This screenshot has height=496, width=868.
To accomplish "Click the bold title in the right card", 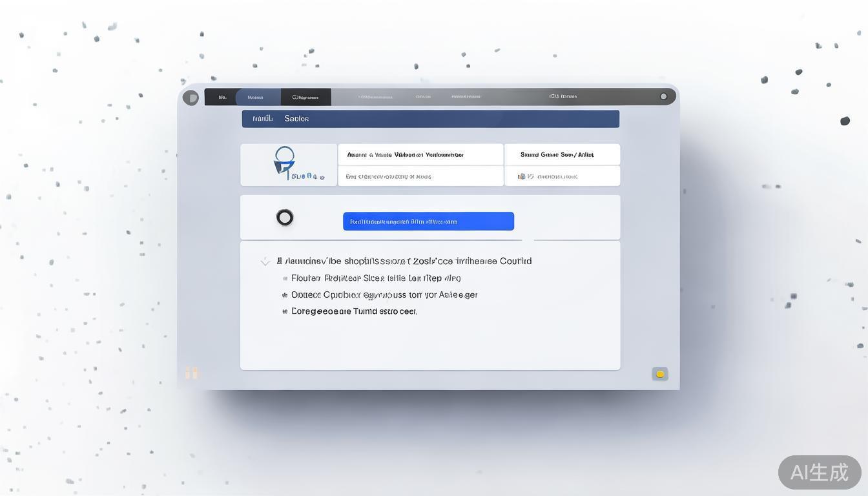I will tap(557, 155).
